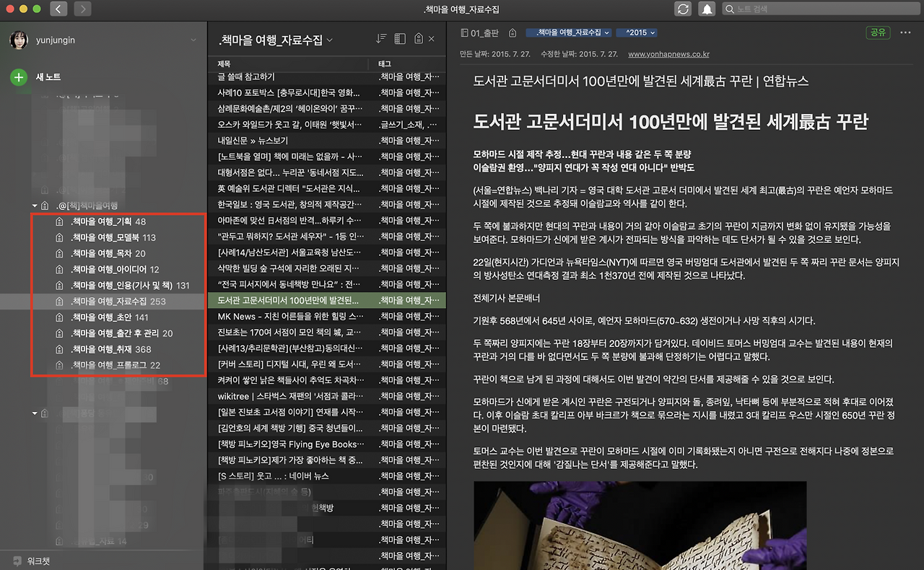Open notebook .책마을 여행_프롤로그

pos(115,365)
